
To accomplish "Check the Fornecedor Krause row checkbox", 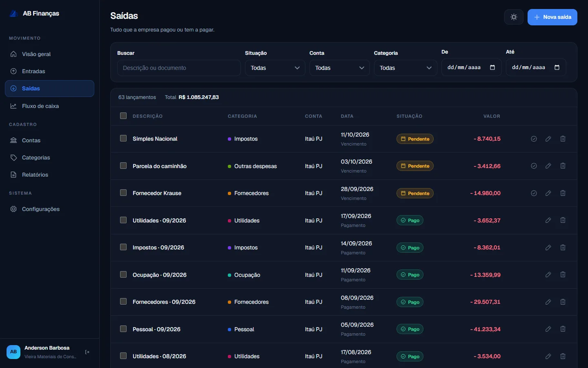I will [x=123, y=193].
